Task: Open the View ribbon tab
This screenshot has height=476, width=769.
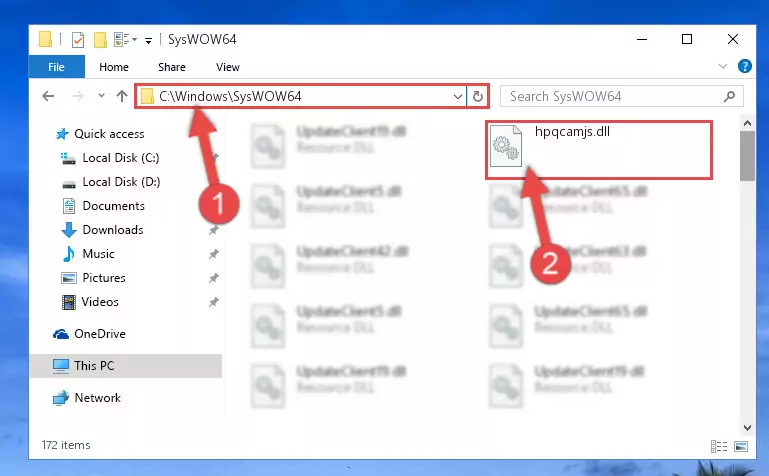Action: [228, 67]
